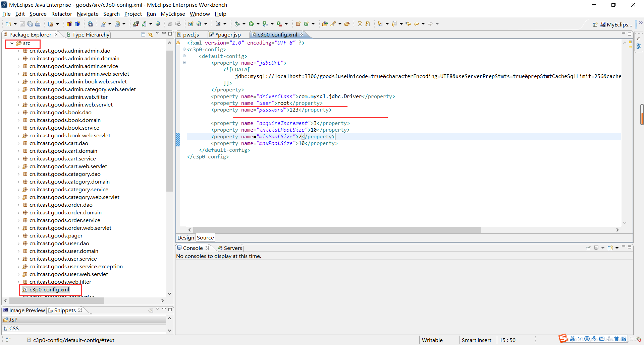Click the green Run icon

tap(251, 24)
